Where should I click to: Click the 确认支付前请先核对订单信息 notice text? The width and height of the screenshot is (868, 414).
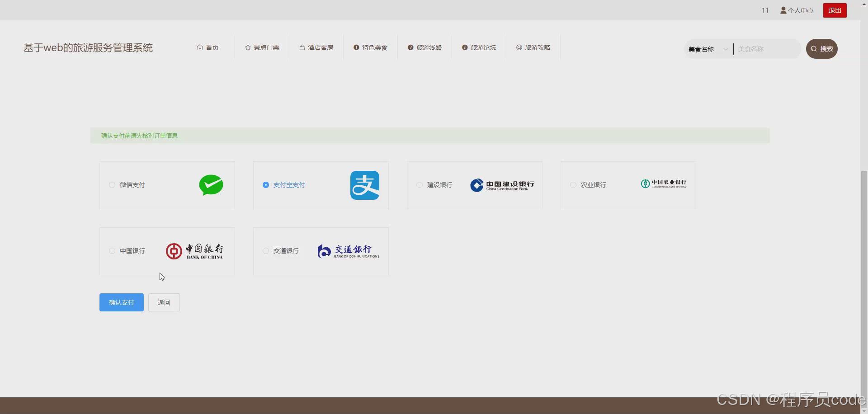139,136
